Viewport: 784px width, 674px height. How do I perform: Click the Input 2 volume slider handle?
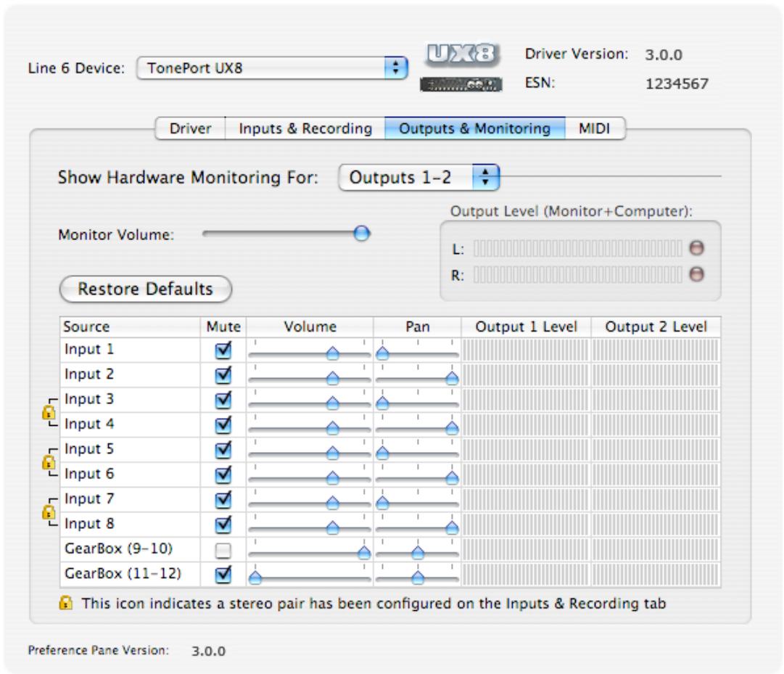[332, 379]
